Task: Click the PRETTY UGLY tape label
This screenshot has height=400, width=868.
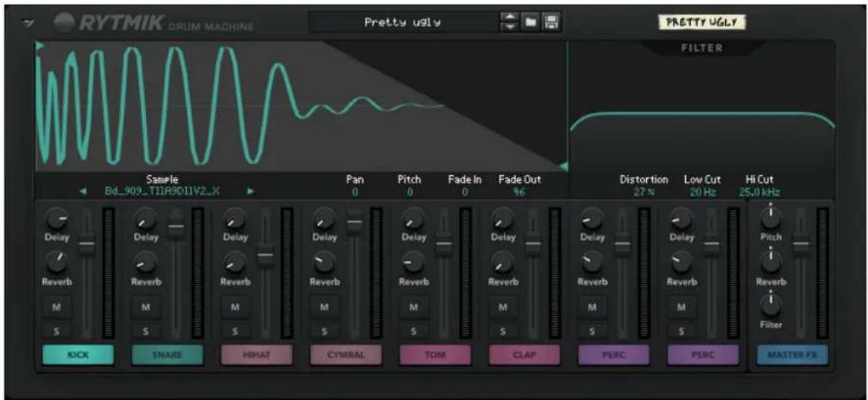Action: pos(702,22)
